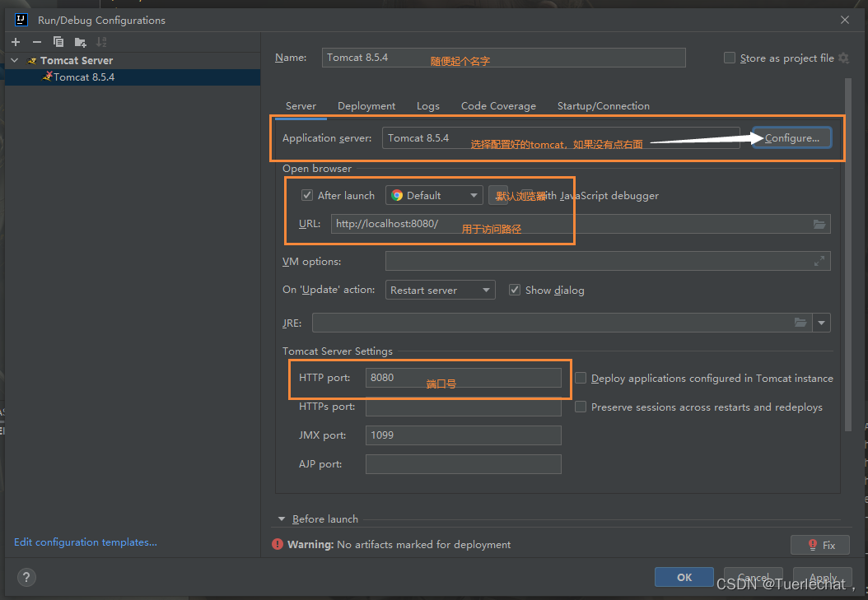Add a new configuration with plus icon
The height and width of the screenshot is (600, 868).
[16, 42]
